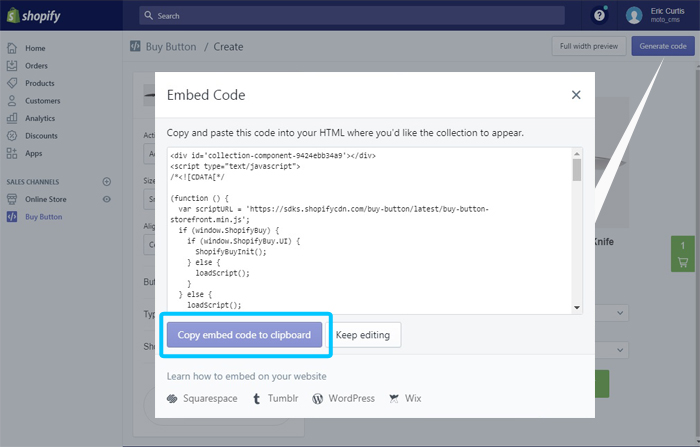The width and height of the screenshot is (700, 447).
Task: Click the Orders sidebar icon
Action: tap(12, 66)
